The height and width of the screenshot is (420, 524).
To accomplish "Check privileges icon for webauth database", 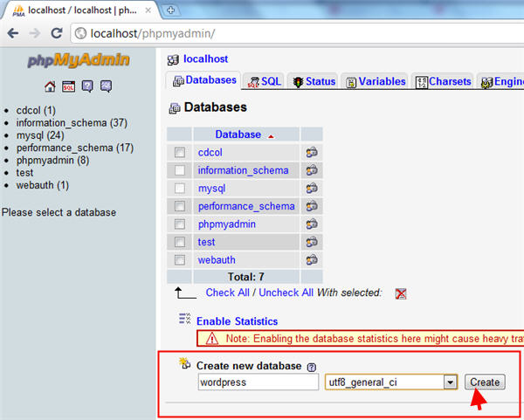I will coord(312,259).
